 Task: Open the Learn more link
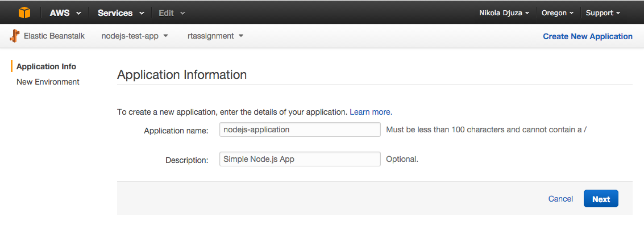(371, 111)
